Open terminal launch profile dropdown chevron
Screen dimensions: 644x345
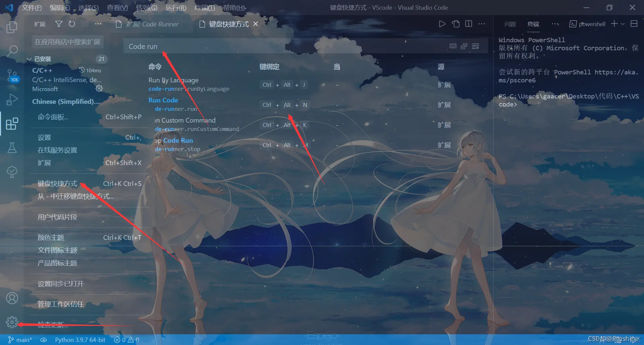tap(623, 24)
